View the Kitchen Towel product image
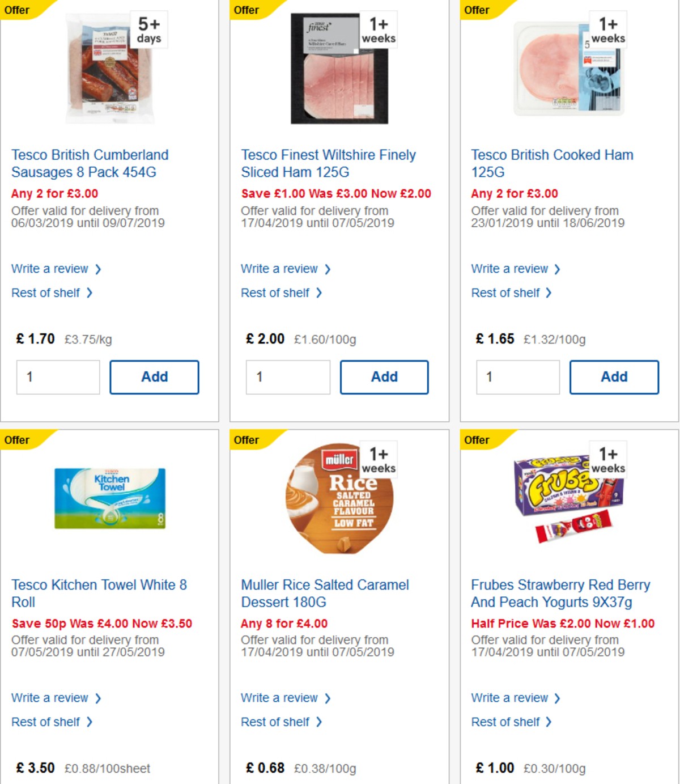Image resolution: width=680 pixels, height=784 pixels. 110,499
